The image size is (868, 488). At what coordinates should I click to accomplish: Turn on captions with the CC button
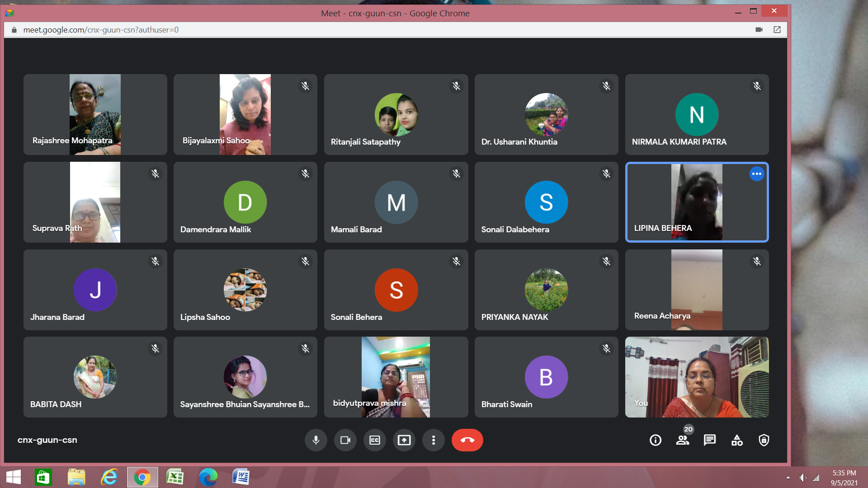375,440
